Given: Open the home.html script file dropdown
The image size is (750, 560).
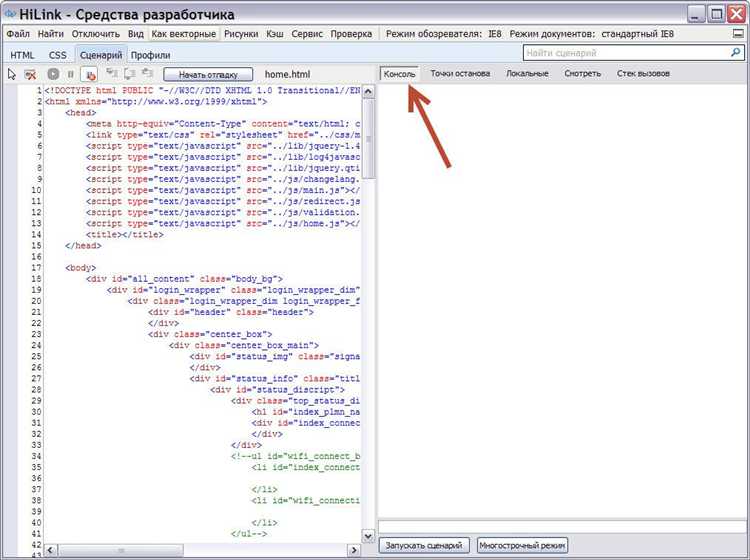Looking at the screenshot, I should click(x=287, y=74).
